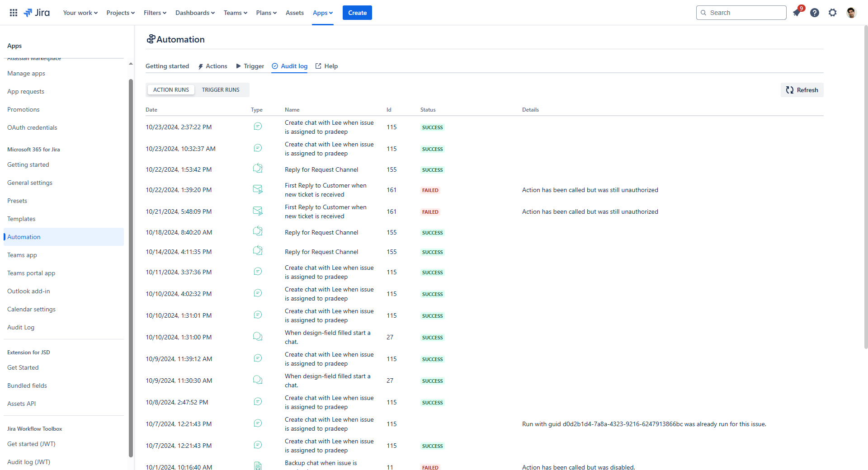This screenshot has width=868, height=470.
Task: Open the Jira app switcher grid
Action: pyautogui.click(x=14, y=13)
